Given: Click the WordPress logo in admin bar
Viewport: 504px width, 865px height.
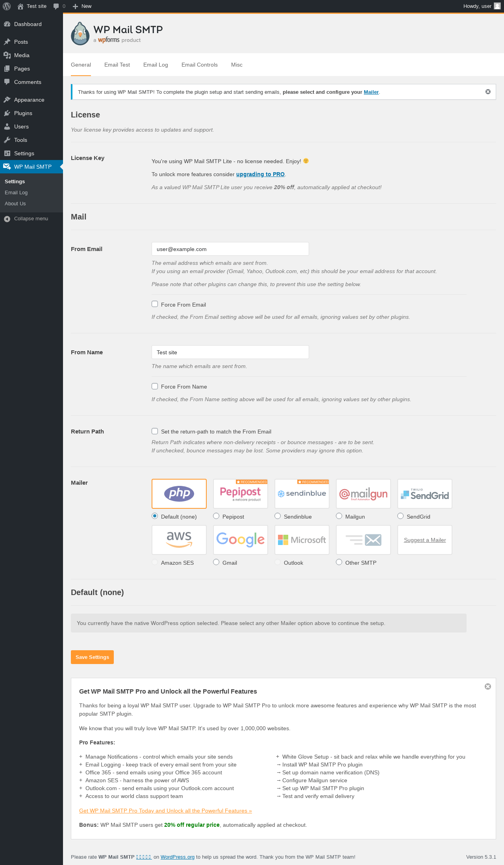Looking at the screenshot, I should tap(7, 6).
